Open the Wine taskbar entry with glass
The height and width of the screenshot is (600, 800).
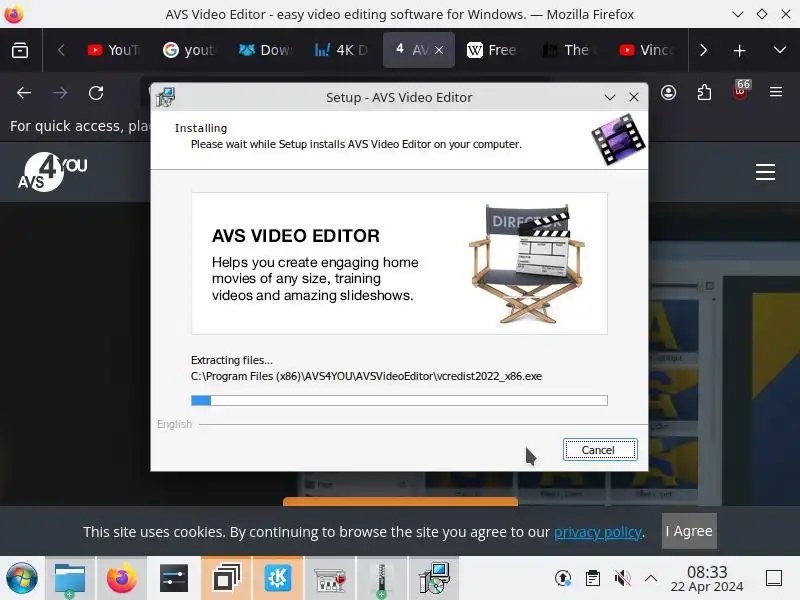point(330,579)
